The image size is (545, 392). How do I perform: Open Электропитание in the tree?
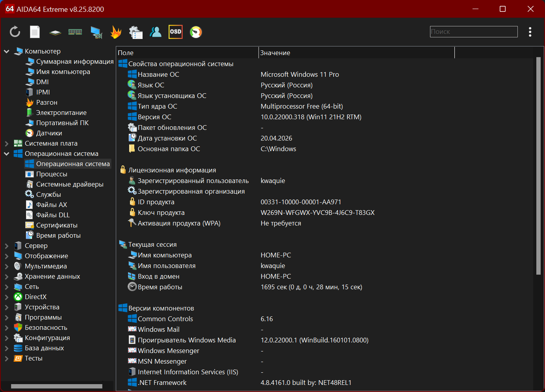(x=56, y=113)
